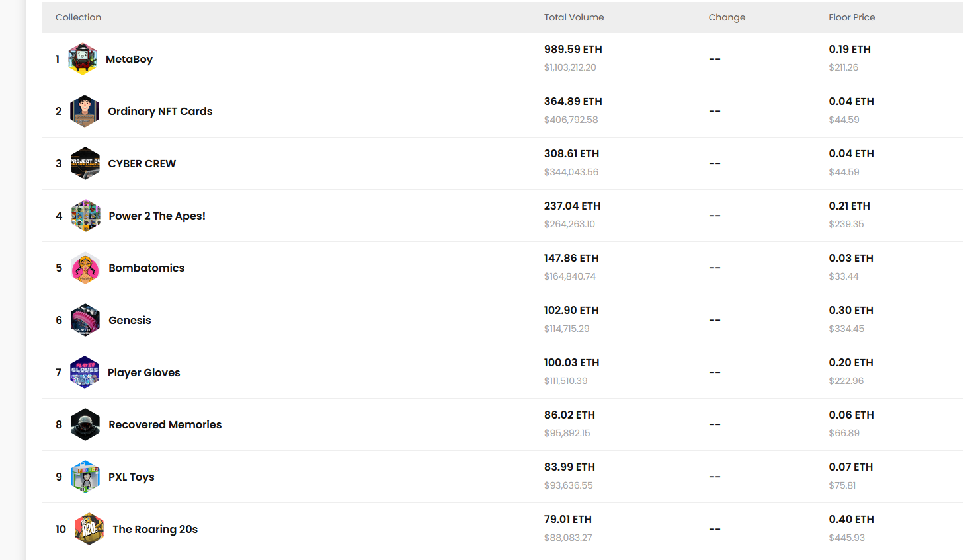Click the Player Gloves collection icon
976x560 pixels.
pos(85,372)
